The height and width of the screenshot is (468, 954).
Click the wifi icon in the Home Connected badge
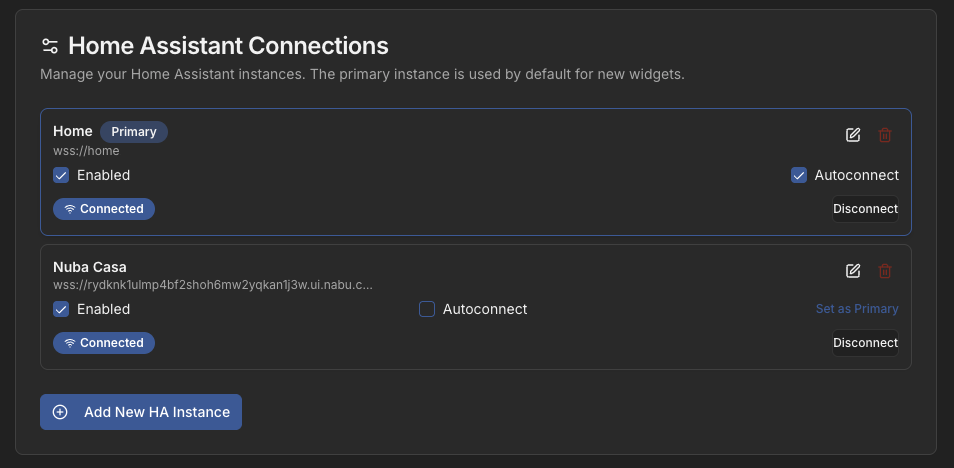coord(70,209)
